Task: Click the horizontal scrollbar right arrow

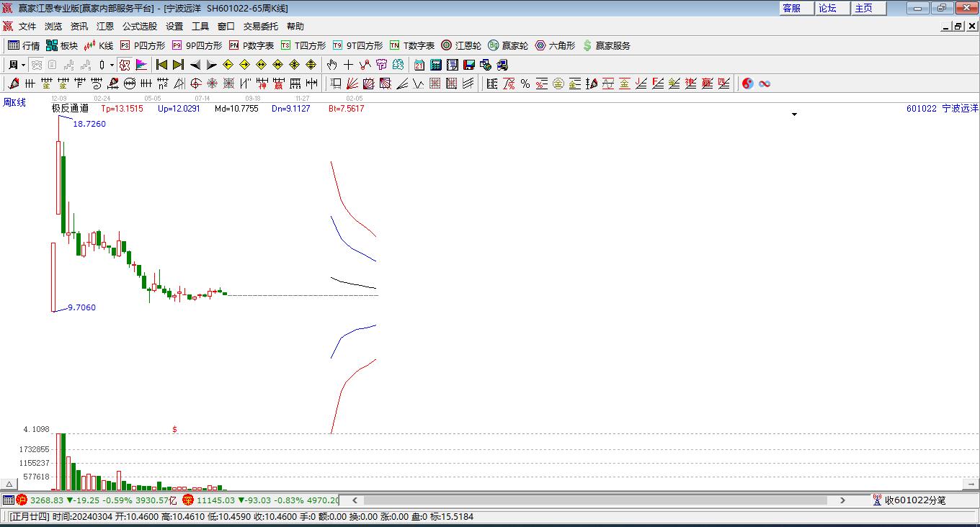Action: point(842,500)
